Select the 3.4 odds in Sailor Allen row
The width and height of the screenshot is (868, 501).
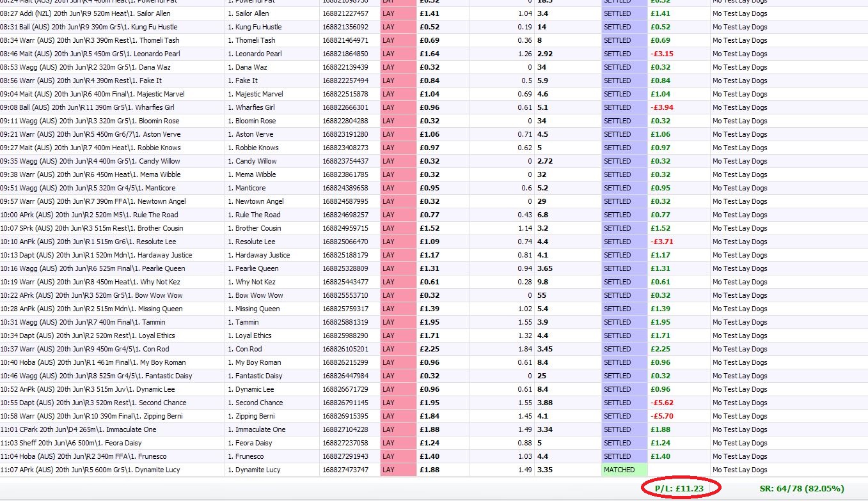coord(542,13)
